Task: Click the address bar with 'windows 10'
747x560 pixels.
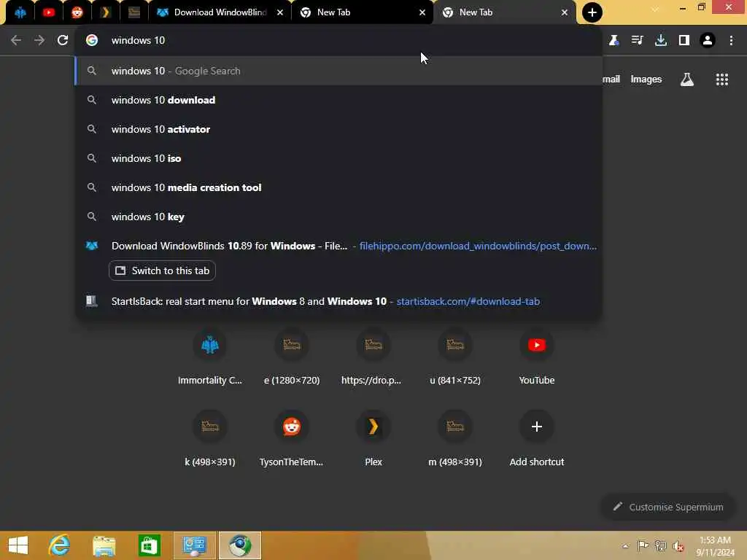Action: click(338, 41)
